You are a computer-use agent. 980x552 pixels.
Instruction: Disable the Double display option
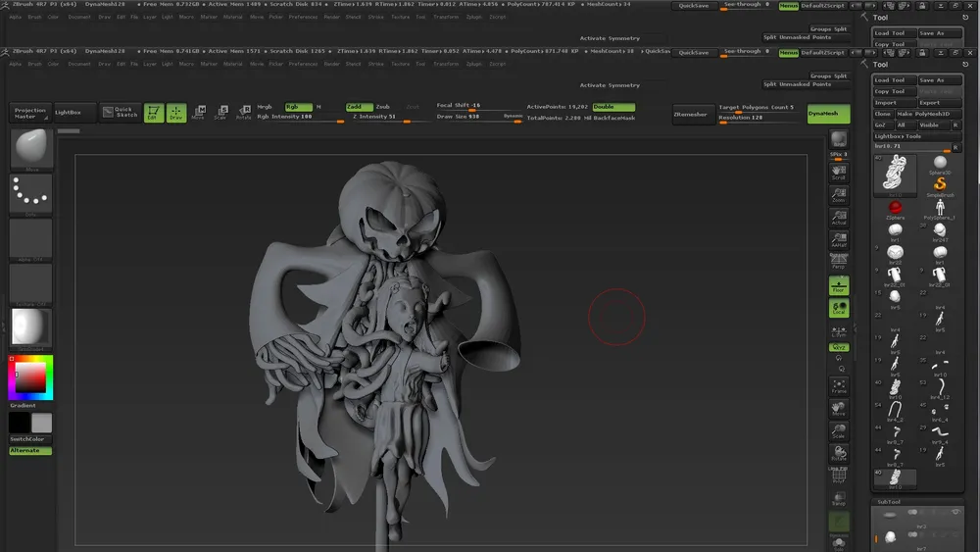pos(612,106)
